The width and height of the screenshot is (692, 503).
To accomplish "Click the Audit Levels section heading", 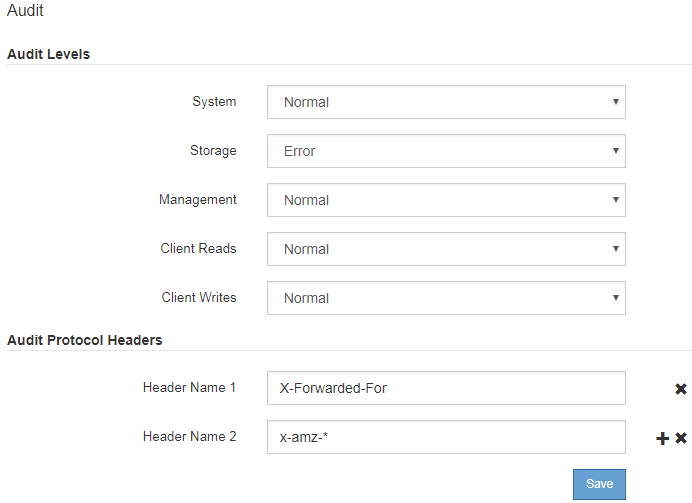I will pos(48,54).
